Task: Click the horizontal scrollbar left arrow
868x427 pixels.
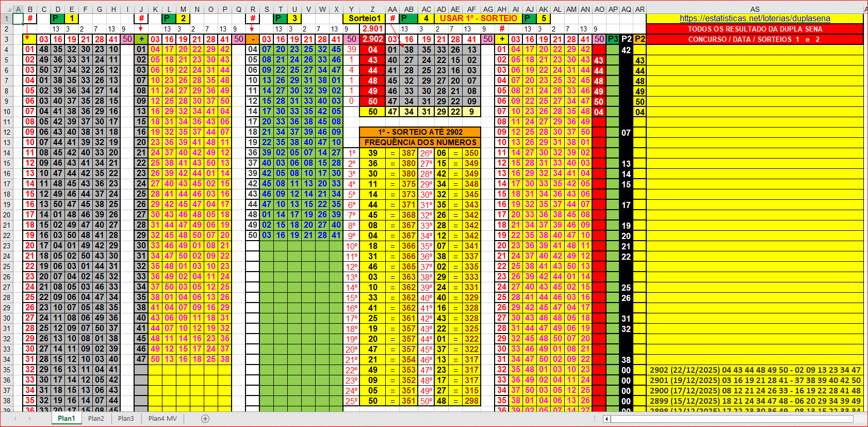Action: tap(607, 419)
